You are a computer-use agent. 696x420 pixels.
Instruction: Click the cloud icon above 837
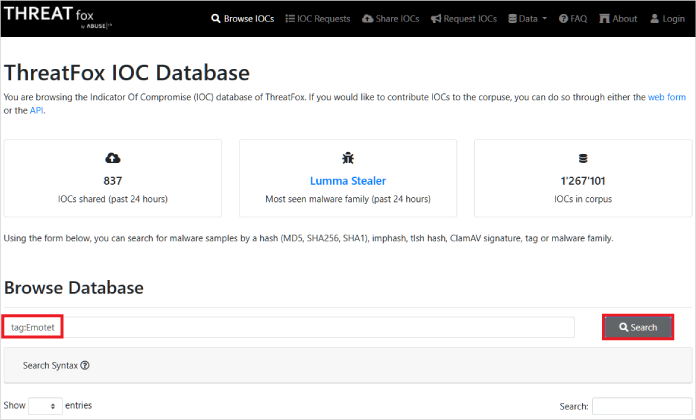tap(113, 158)
